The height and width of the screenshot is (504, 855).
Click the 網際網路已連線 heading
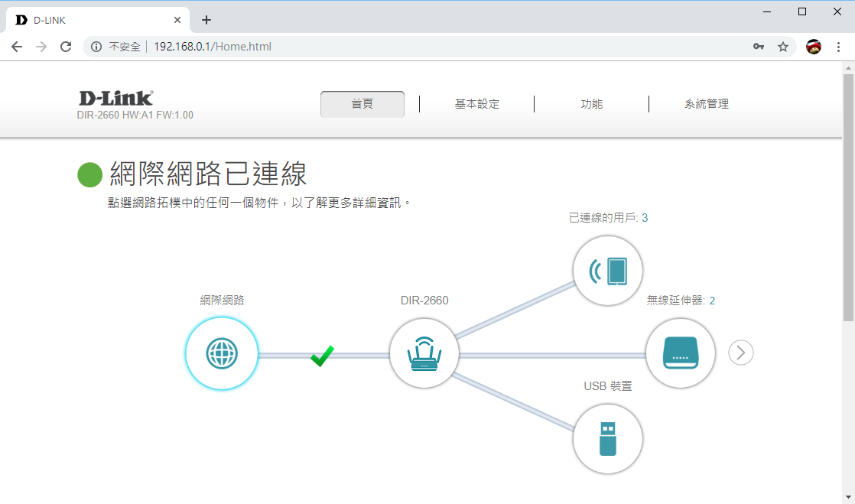[208, 174]
